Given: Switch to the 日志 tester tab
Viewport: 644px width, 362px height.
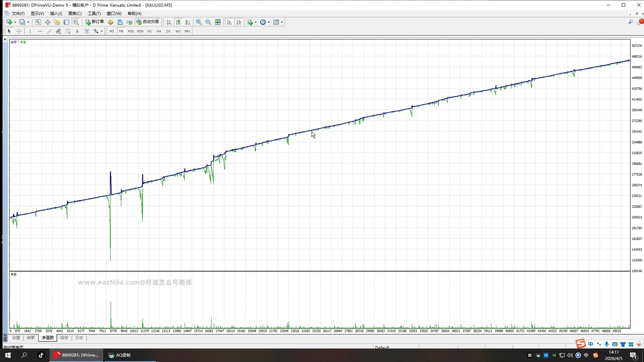Looking at the screenshot, I should [79, 338].
